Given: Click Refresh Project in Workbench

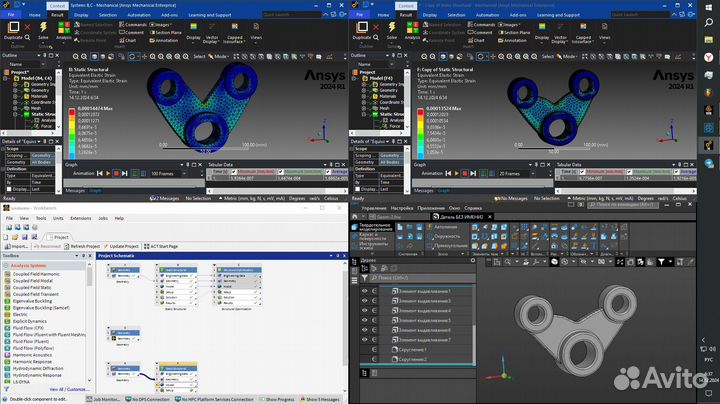Looking at the screenshot, I should point(82,247).
